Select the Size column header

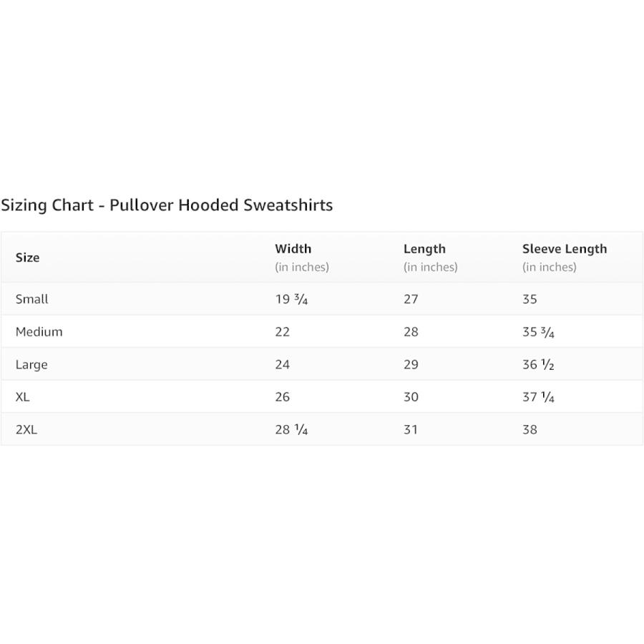(27, 258)
